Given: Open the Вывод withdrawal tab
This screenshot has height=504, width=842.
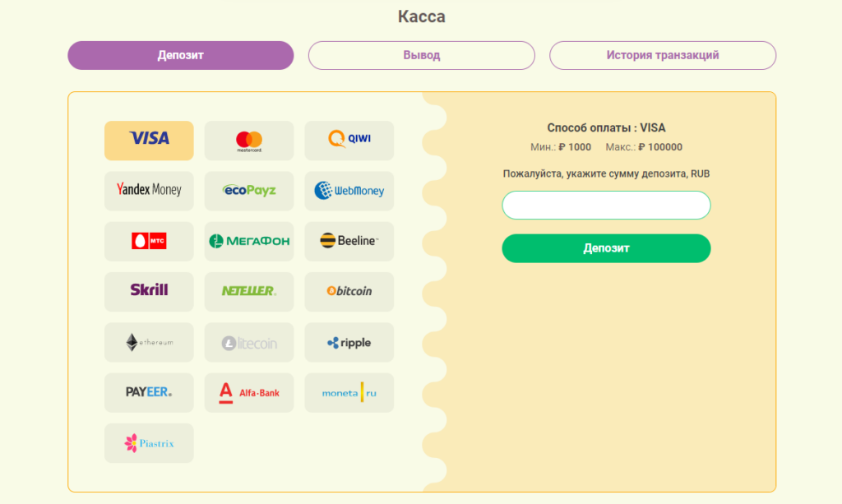Looking at the screenshot, I should [421, 55].
